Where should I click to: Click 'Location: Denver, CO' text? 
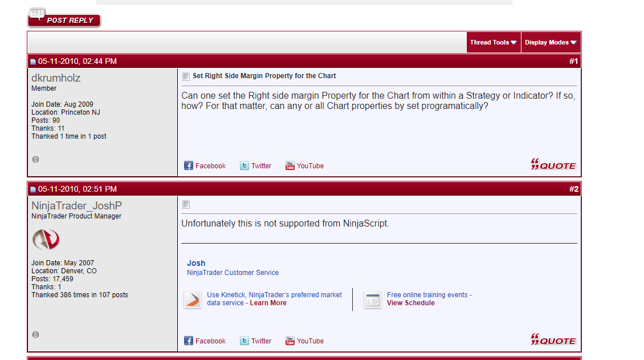pyautogui.click(x=64, y=271)
